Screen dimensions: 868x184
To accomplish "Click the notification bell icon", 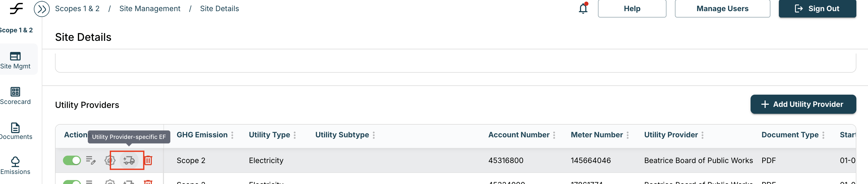I will pos(583,8).
